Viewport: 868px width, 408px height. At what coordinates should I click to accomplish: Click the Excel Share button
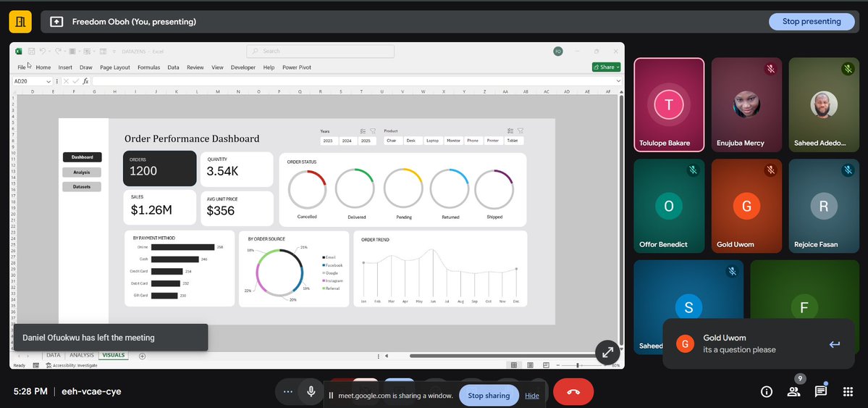(606, 67)
